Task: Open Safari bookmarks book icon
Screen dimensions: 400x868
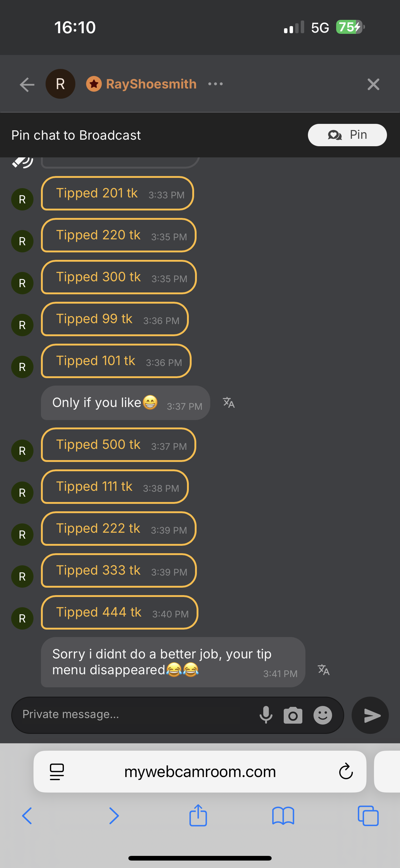Action: pyautogui.click(x=283, y=816)
